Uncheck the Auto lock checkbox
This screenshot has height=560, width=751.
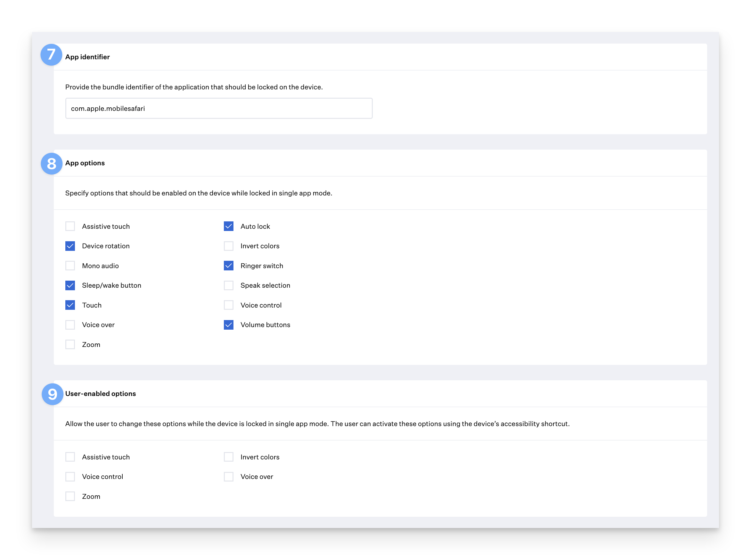(x=229, y=226)
